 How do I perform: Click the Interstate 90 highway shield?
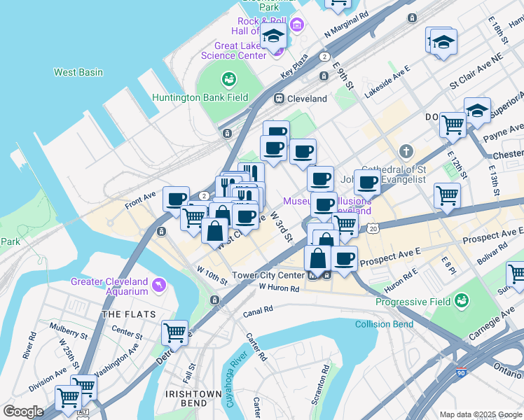pyautogui.click(x=461, y=372)
